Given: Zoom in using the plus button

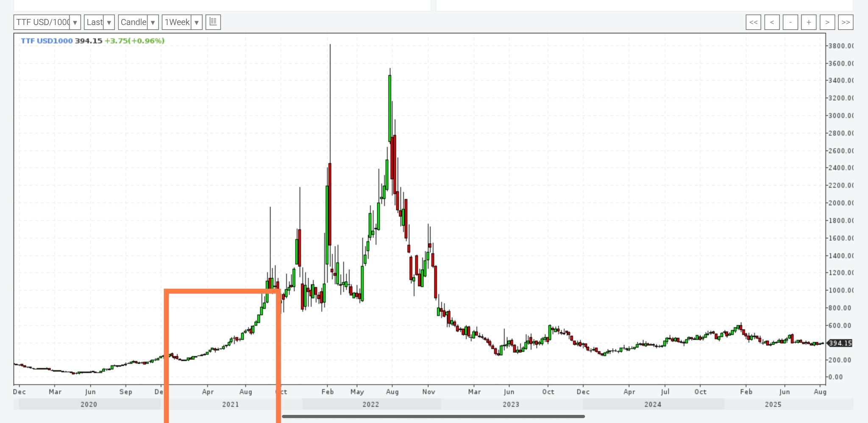Looking at the screenshot, I should (809, 22).
